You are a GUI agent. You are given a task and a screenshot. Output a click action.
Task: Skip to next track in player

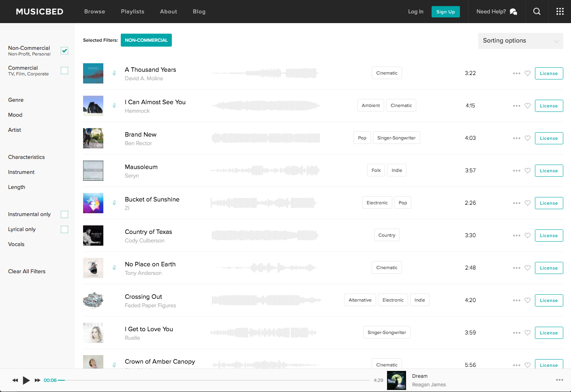37,380
